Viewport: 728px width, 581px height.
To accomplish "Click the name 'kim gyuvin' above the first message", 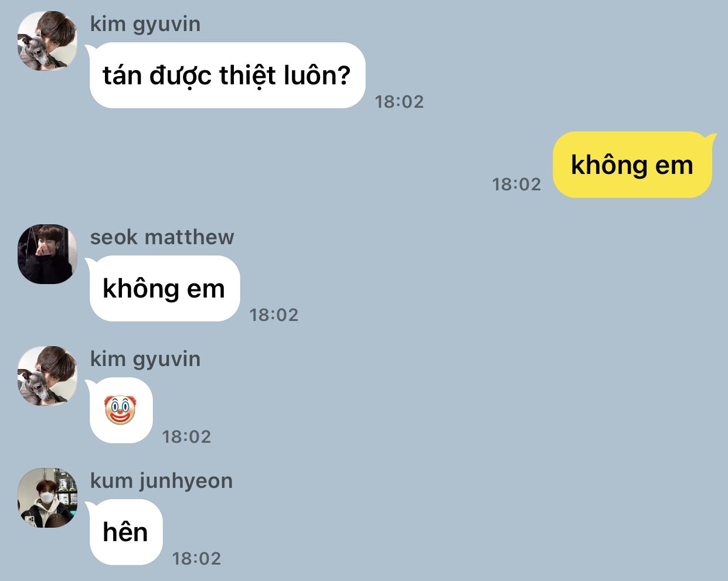I will coord(145,24).
